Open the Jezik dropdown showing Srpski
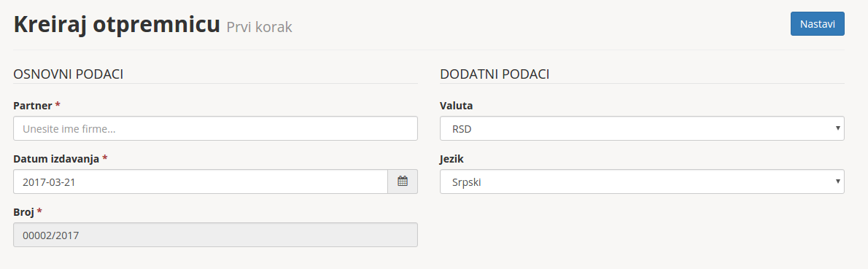This screenshot has height=269, width=868. [x=642, y=182]
